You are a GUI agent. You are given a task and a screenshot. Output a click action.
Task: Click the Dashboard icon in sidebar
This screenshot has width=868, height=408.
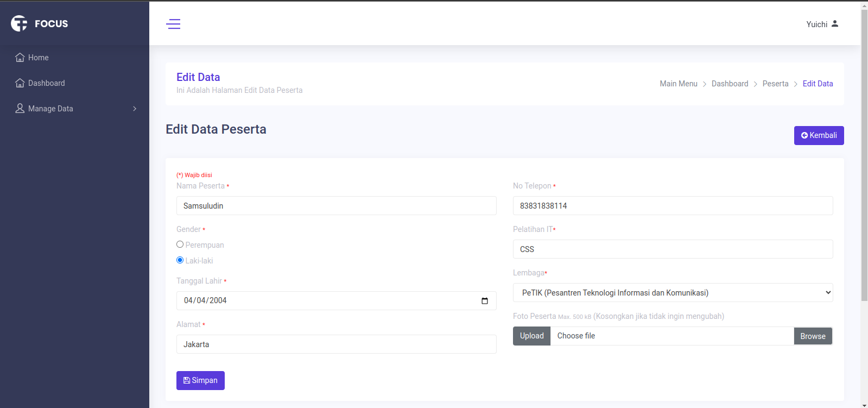[x=20, y=83]
